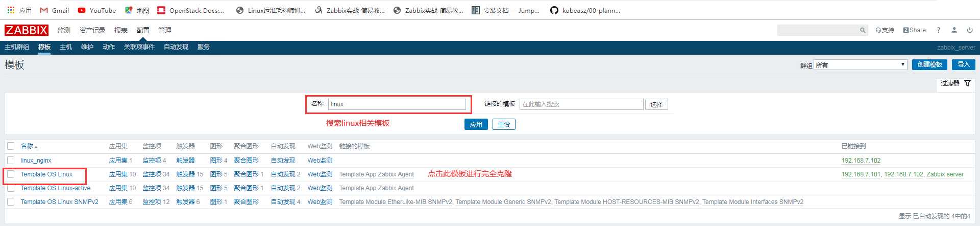This screenshot has height=226, width=980.
Task: Toggle the select-all checkbox in table header
Action: pos(11,146)
